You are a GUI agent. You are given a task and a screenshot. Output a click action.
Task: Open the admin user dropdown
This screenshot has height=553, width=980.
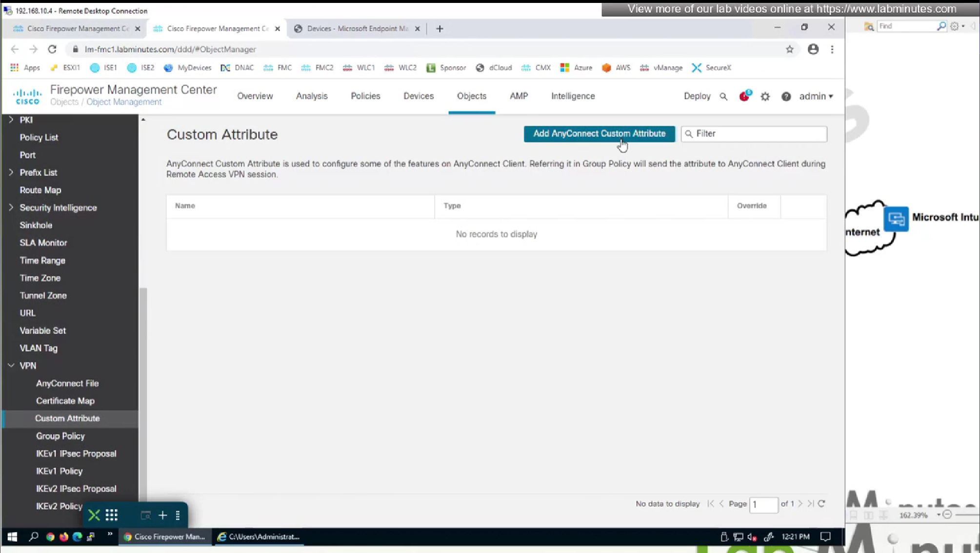coord(816,96)
